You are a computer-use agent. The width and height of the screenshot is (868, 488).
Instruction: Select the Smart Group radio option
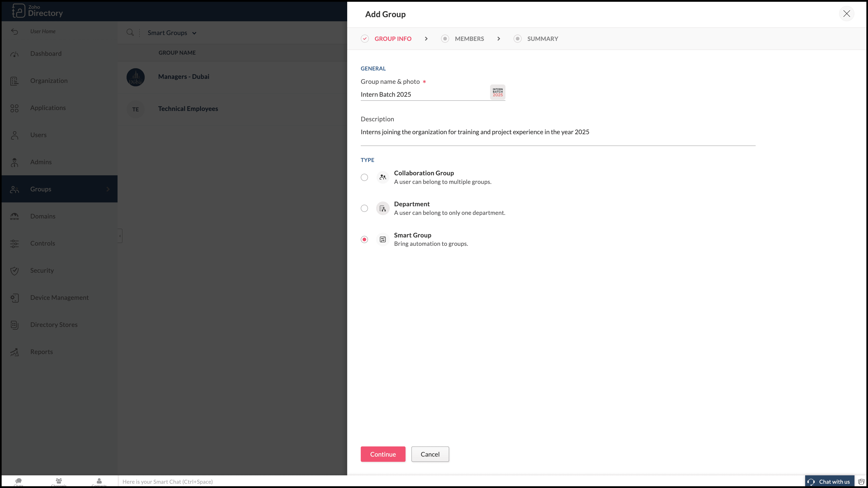[x=364, y=239]
